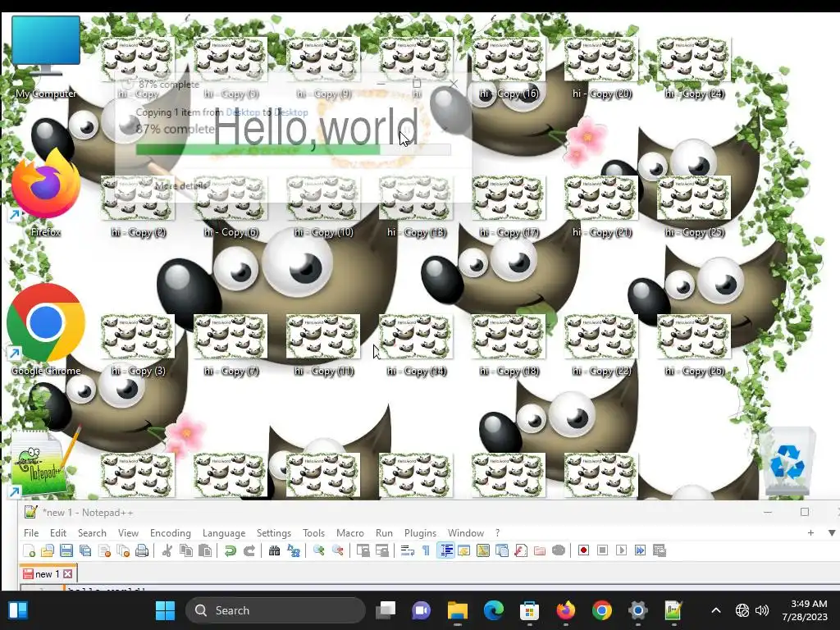
Task: Click the Open file folder icon
Action: [x=48, y=550]
